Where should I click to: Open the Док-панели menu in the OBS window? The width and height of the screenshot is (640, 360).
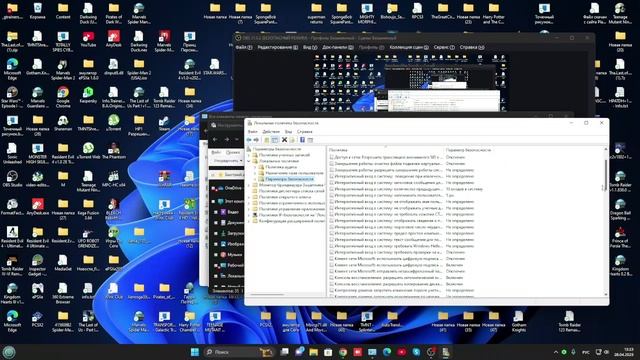[338, 47]
